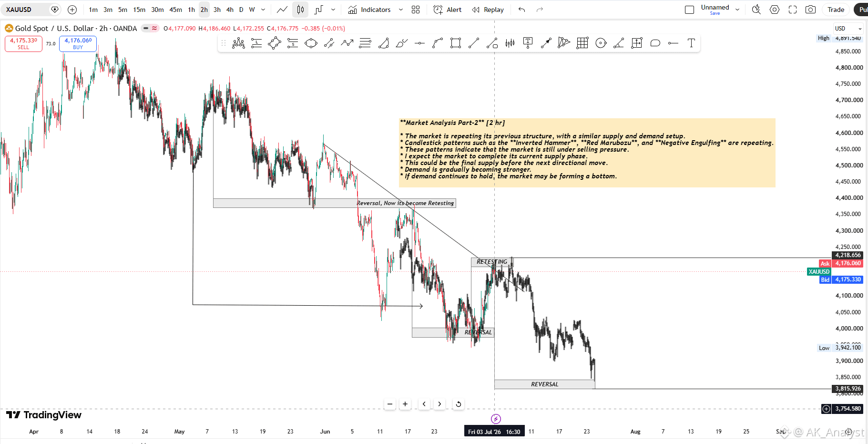The width and height of the screenshot is (868, 444).
Task: Select the Arc drawing tool
Action: [383, 43]
